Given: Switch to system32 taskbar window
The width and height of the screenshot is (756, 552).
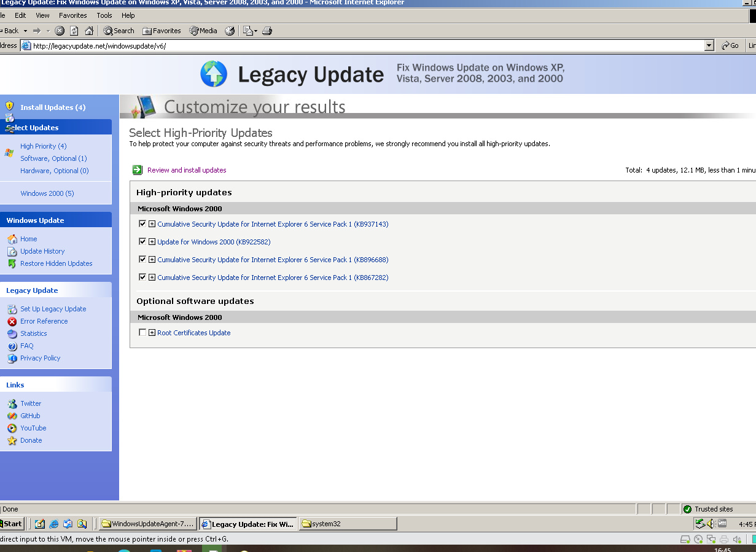Looking at the screenshot, I should click(348, 524).
